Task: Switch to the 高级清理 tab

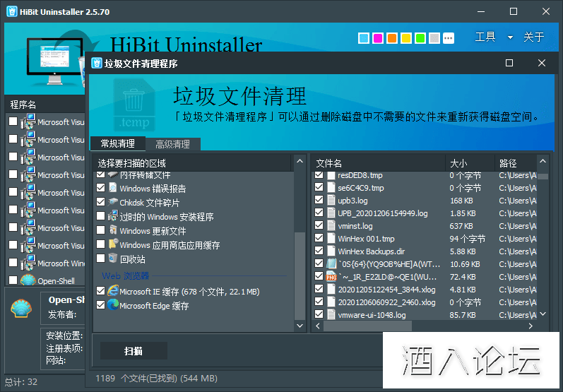Action: point(172,144)
